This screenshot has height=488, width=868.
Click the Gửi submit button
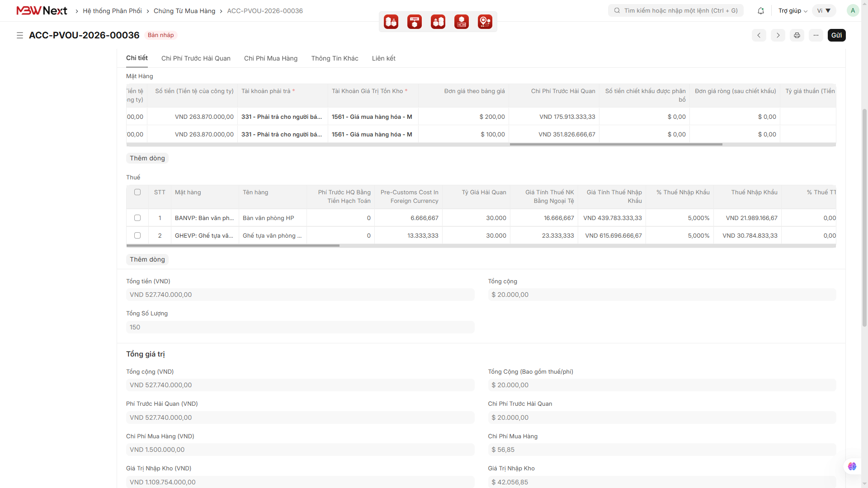coord(836,35)
